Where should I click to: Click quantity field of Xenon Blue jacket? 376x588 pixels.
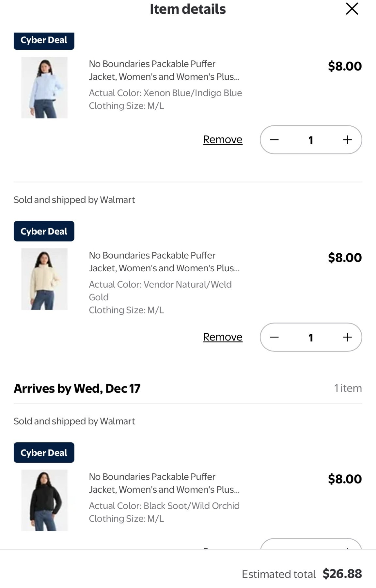[311, 140]
